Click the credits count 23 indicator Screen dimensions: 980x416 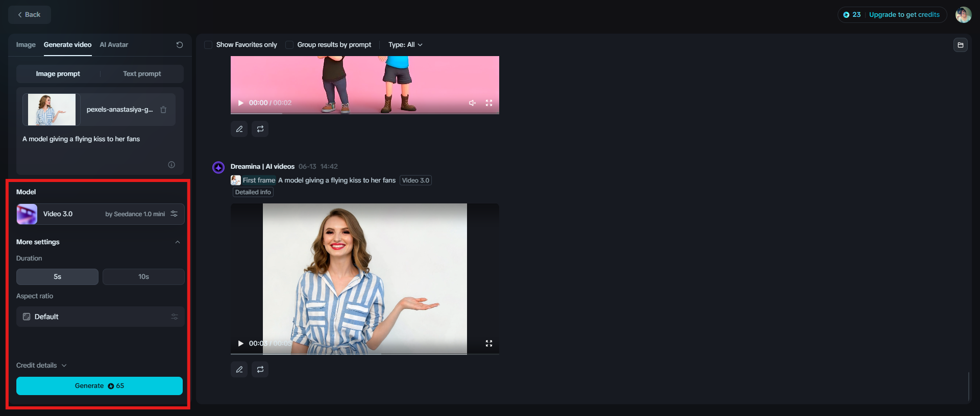pos(852,15)
